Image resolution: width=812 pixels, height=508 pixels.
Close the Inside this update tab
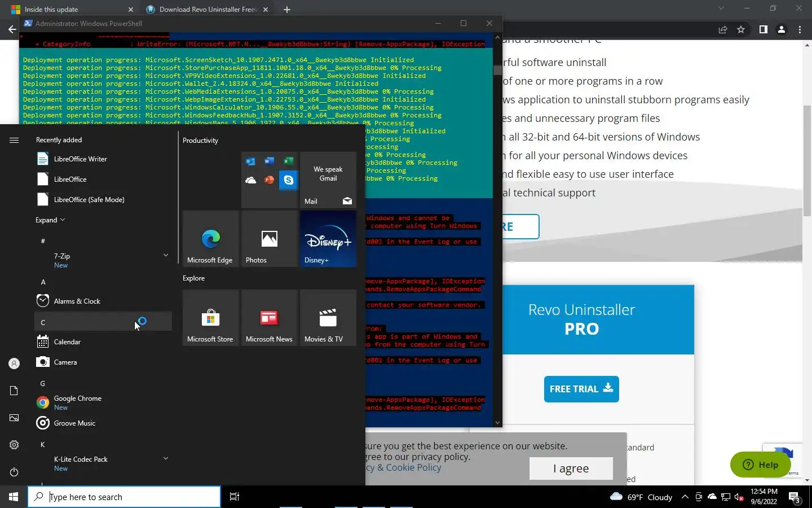point(131,10)
